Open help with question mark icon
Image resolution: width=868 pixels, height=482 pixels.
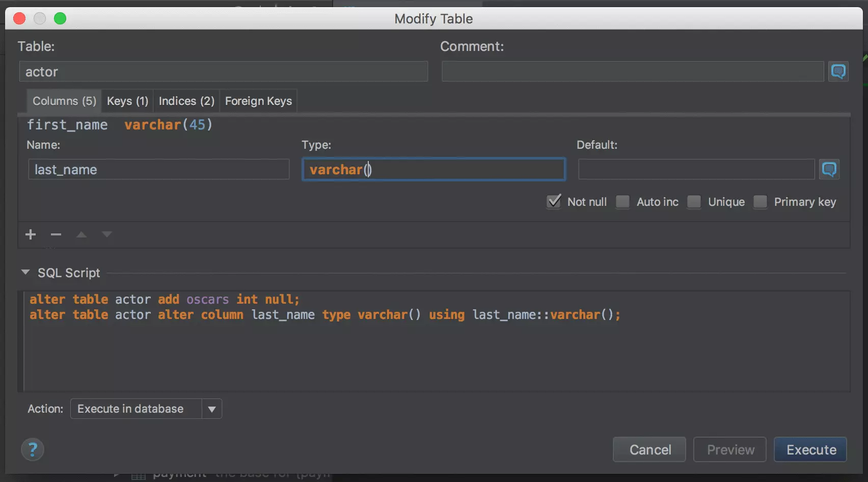point(33,449)
